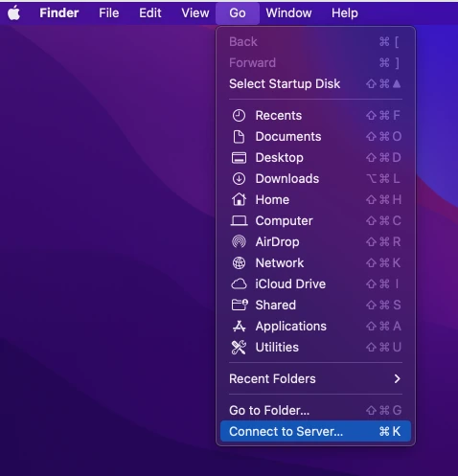Screen dimensions: 458x476
Task: Click the Home label text
Action: [272, 200]
